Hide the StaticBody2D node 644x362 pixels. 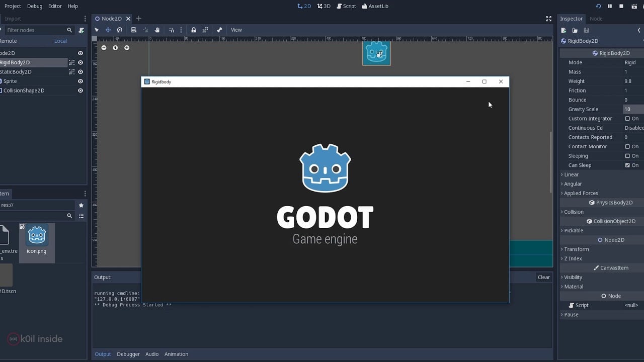tap(80, 72)
